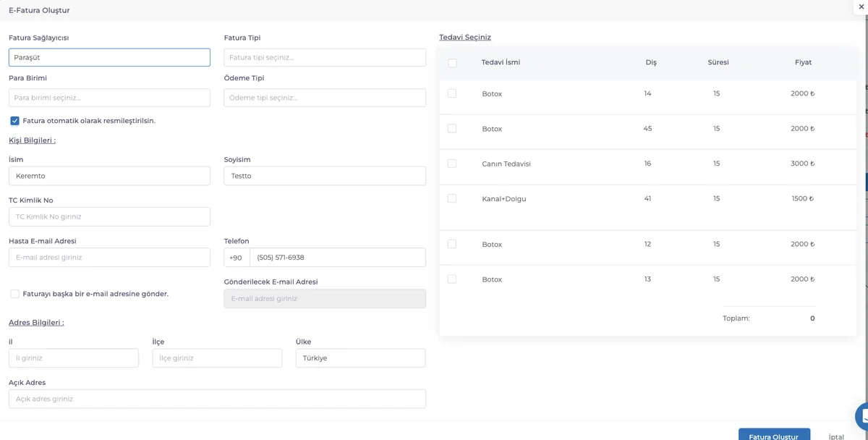Image resolution: width=868 pixels, height=440 pixels.
Task: Close the E-Fatura Oluştur dialog
Action: click(859, 5)
